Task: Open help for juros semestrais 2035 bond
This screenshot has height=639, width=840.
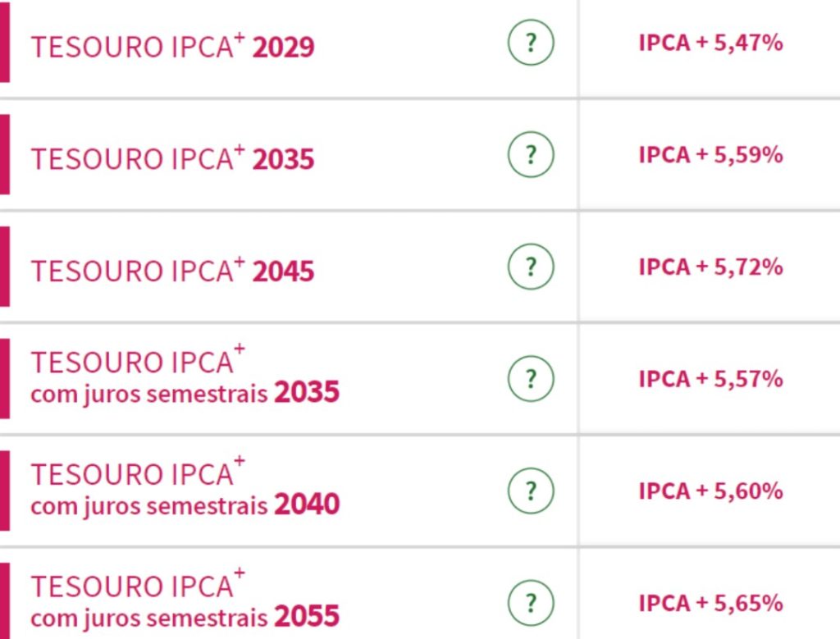Action: (531, 379)
